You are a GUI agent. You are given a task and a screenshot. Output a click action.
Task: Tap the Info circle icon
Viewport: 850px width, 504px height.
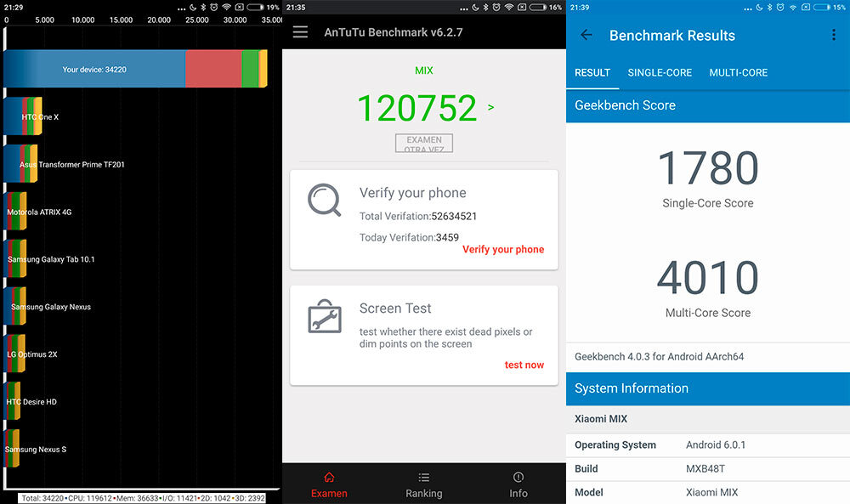[518, 477]
